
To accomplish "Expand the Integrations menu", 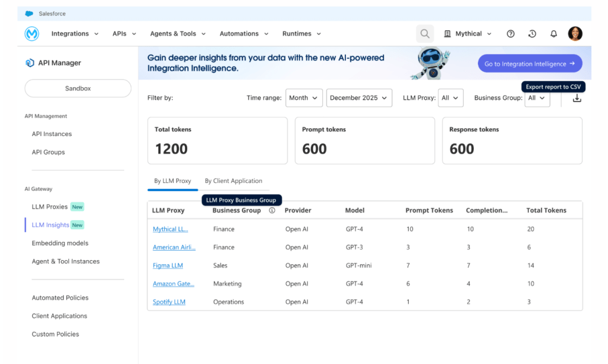I will click(x=75, y=34).
